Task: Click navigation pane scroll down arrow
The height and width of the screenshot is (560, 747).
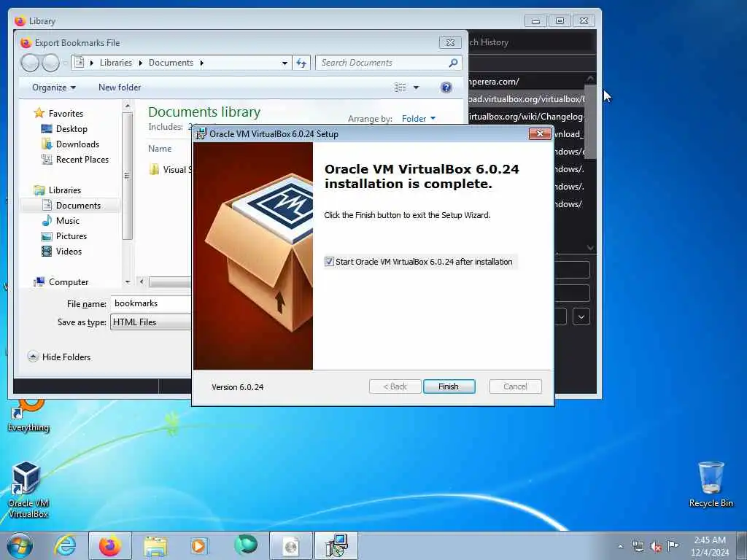Action: click(x=127, y=282)
